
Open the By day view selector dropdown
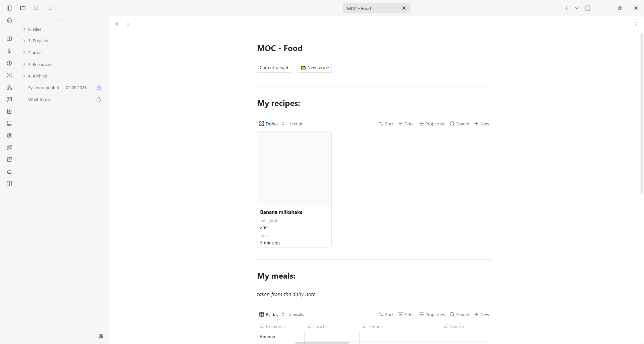pos(272,314)
